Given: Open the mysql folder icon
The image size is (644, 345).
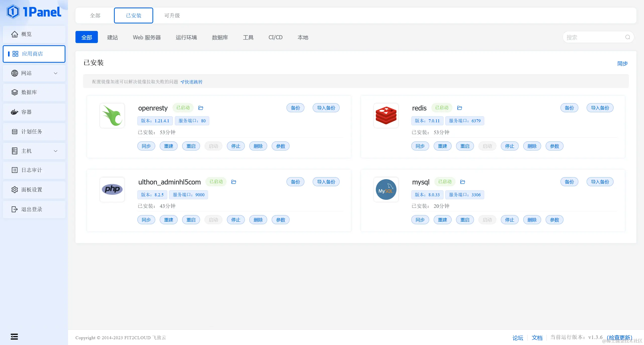Looking at the screenshot, I should (462, 182).
